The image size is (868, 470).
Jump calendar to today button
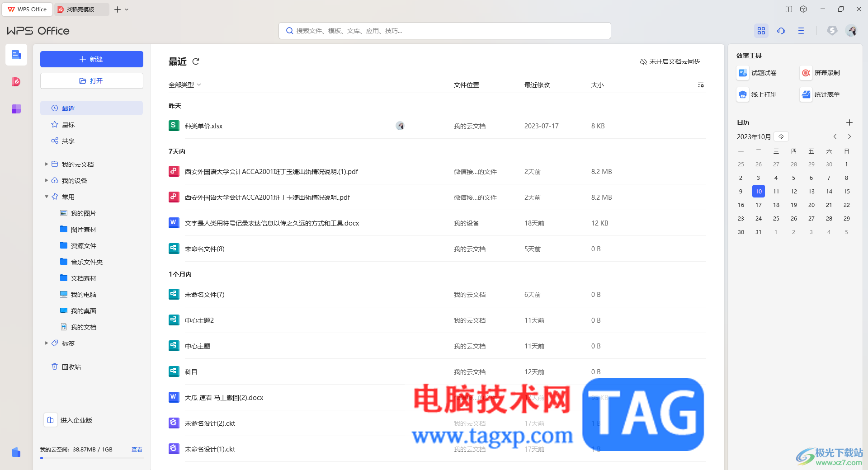point(781,136)
